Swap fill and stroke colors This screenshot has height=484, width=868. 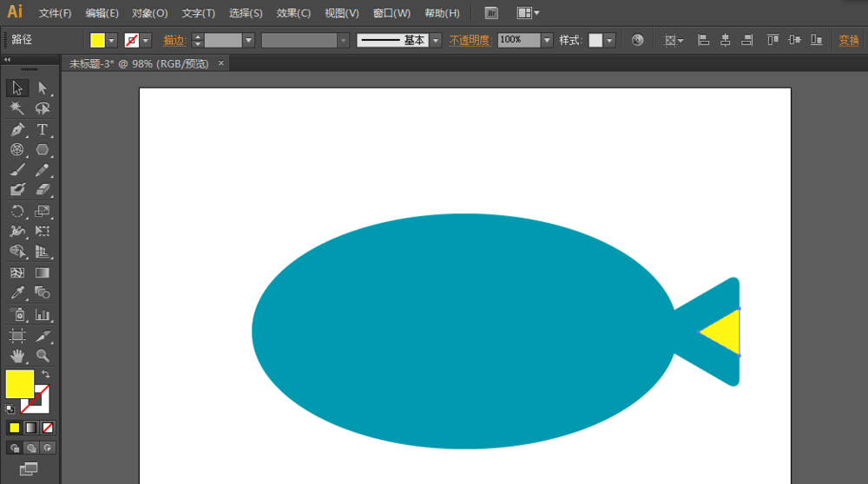coord(46,374)
